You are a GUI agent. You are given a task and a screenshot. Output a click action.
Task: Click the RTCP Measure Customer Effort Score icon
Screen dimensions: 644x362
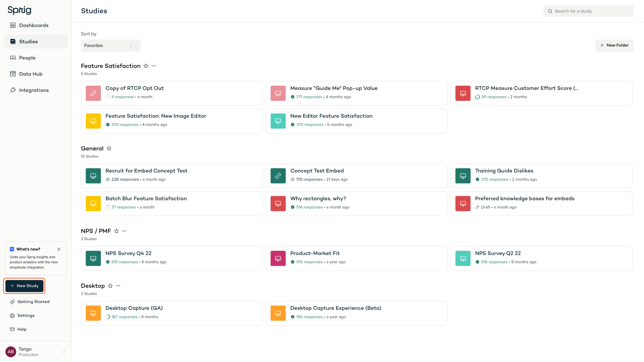click(463, 93)
